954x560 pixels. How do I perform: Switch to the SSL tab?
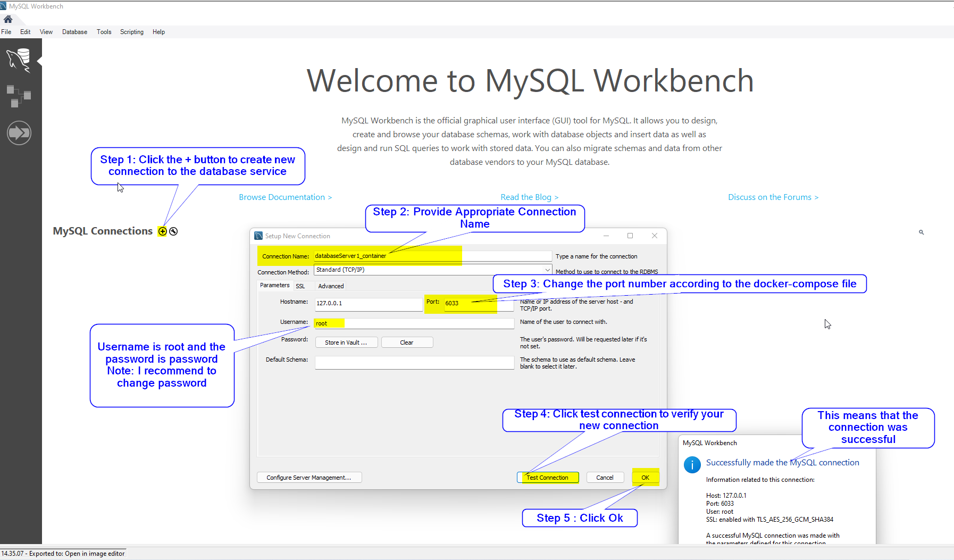point(300,286)
